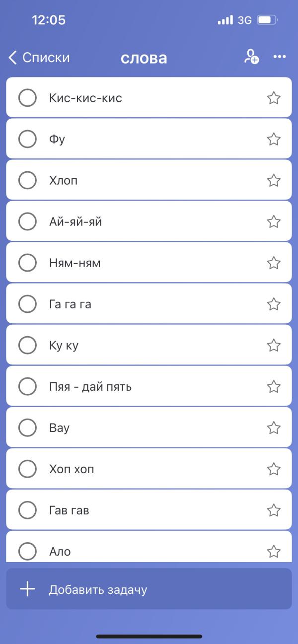Star the Ням-ням task

click(274, 263)
